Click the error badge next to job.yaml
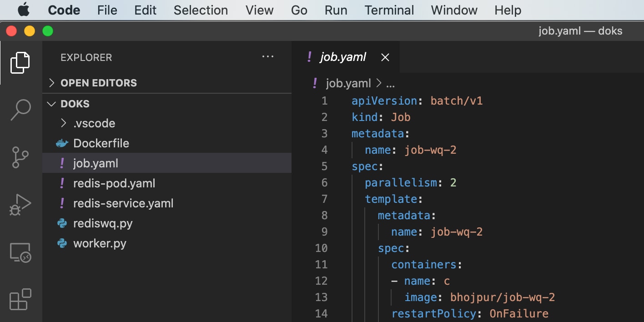This screenshot has width=644, height=322. coord(62,163)
